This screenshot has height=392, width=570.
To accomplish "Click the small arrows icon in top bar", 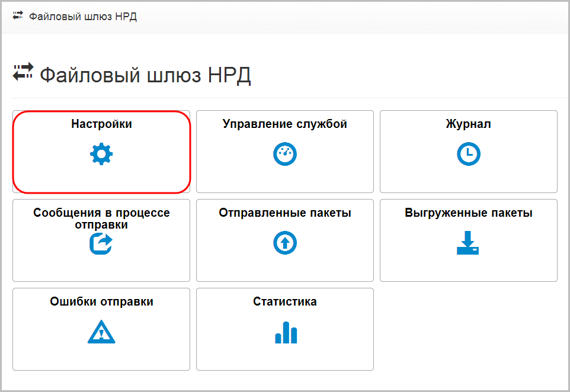I will [18, 15].
